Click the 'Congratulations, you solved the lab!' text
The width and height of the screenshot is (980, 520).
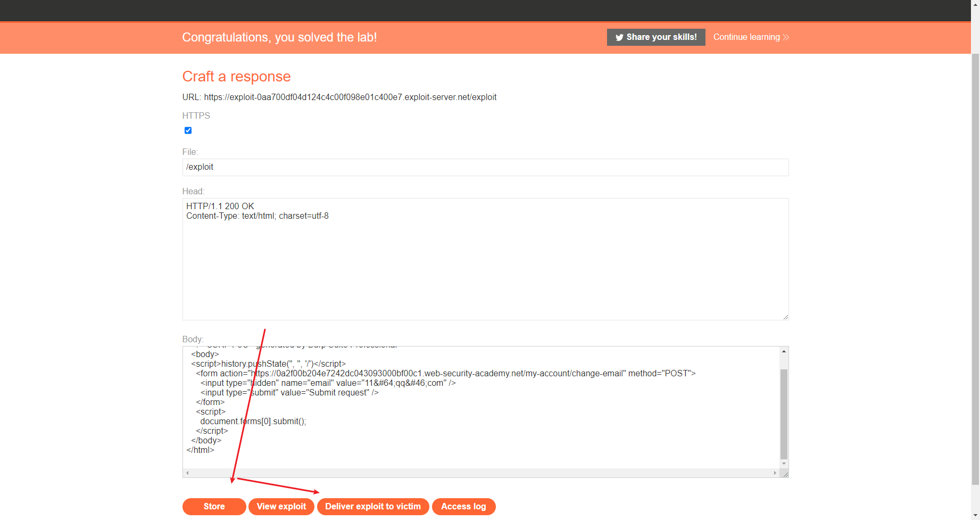(x=279, y=37)
